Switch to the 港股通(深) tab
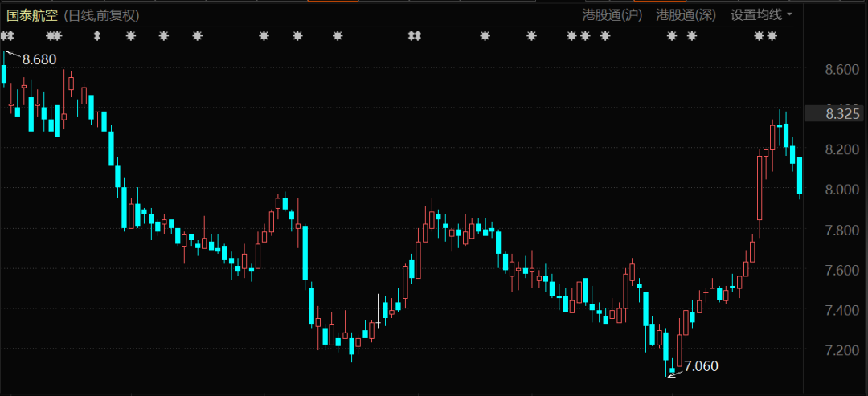868x396 pixels. pos(686,14)
